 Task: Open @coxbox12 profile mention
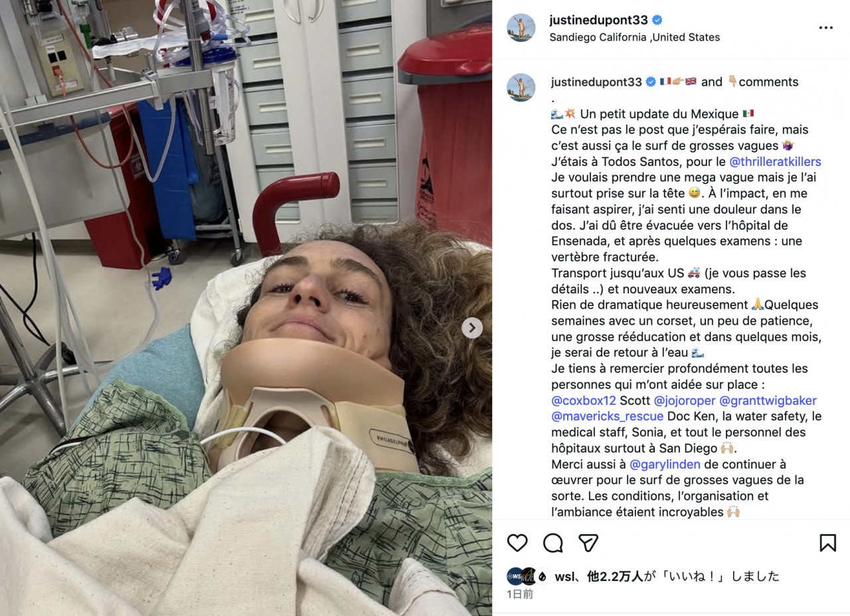click(x=583, y=400)
